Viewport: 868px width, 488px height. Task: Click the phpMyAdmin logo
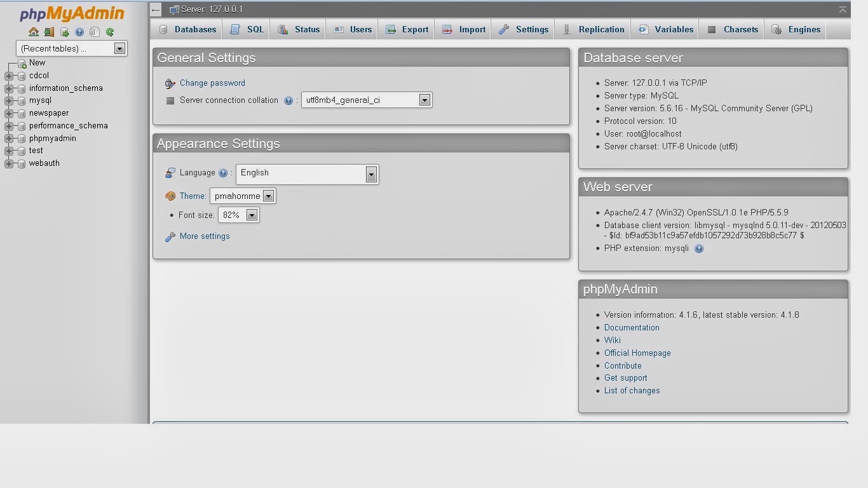tap(72, 14)
